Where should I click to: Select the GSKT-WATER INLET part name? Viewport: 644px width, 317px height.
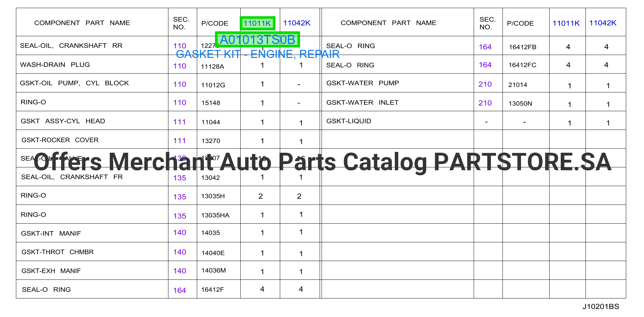click(x=362, y=103)
